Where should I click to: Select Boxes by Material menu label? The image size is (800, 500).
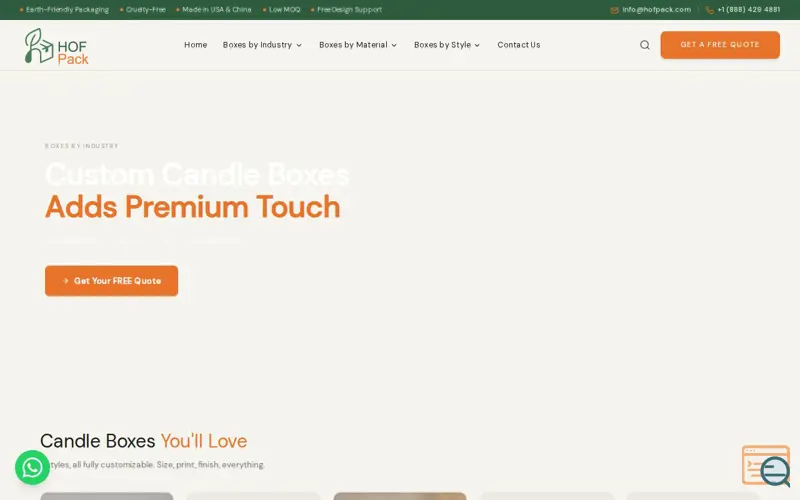coord(353,45)
